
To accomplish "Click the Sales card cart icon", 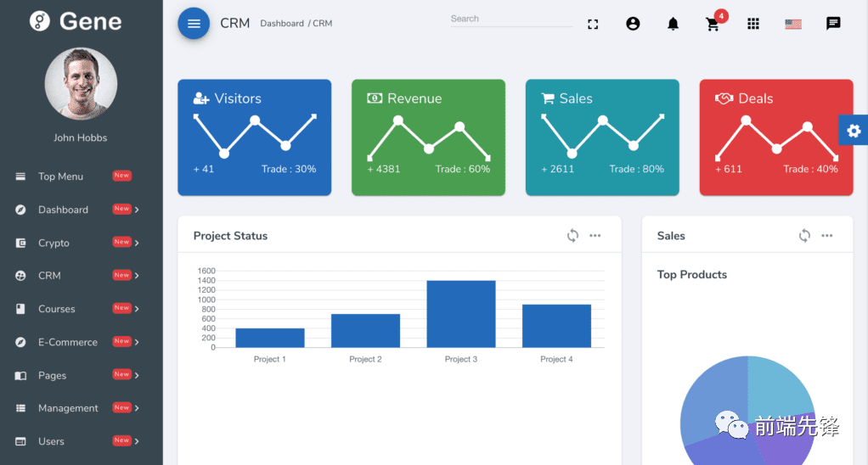I will [x=548, y=98].
